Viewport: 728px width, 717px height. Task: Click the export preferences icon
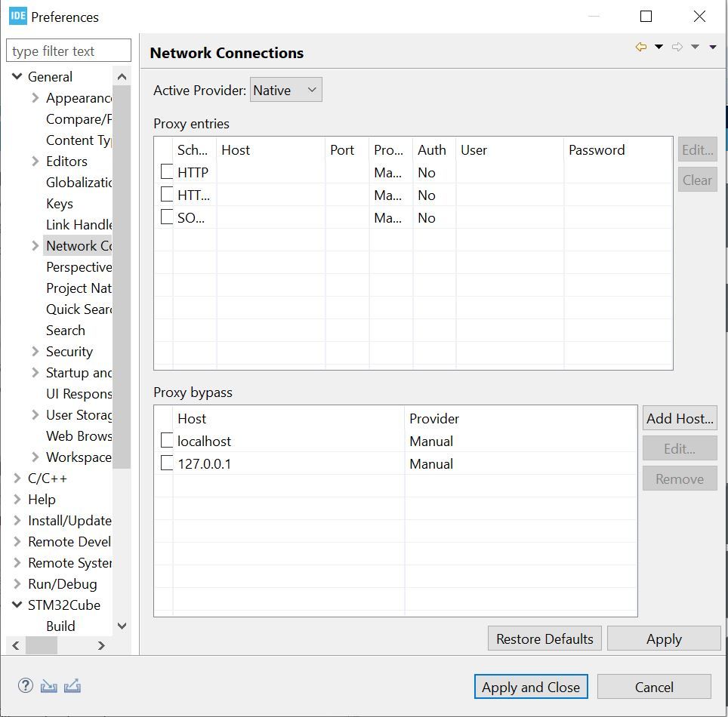(x=72, y=686)
